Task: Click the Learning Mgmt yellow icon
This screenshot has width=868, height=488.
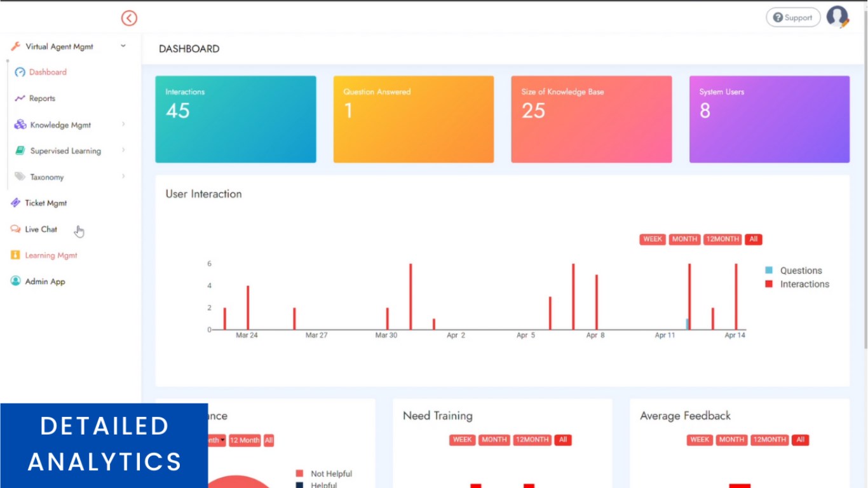Action: [15, 255]
